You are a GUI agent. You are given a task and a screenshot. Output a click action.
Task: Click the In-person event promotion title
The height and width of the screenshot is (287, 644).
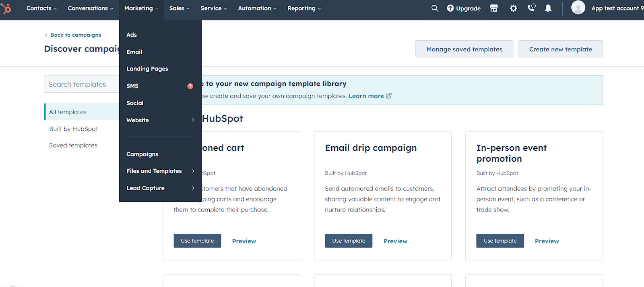[512, 153]
